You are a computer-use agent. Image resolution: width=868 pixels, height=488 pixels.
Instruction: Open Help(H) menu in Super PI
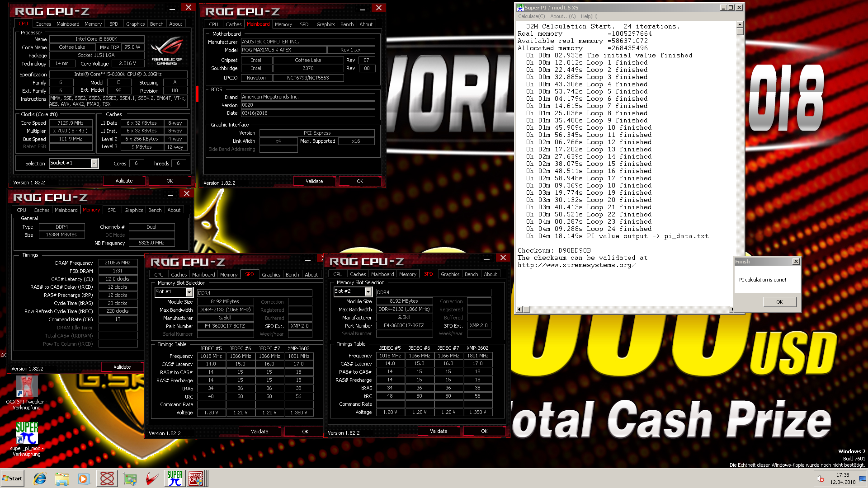(x=589, y=16)
